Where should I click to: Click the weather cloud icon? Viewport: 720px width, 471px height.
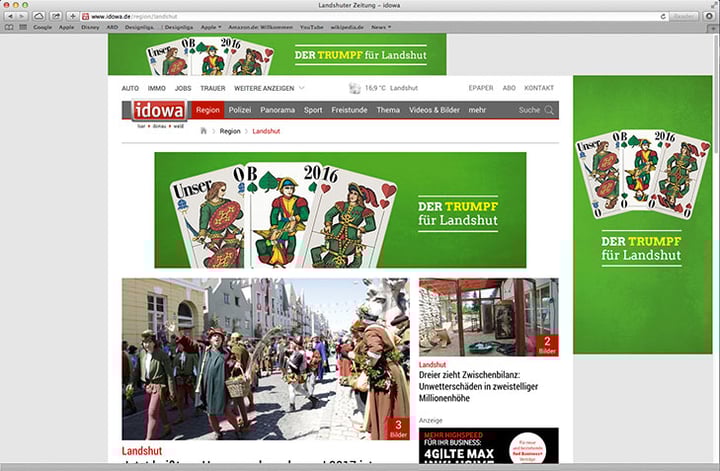[355, 88]
